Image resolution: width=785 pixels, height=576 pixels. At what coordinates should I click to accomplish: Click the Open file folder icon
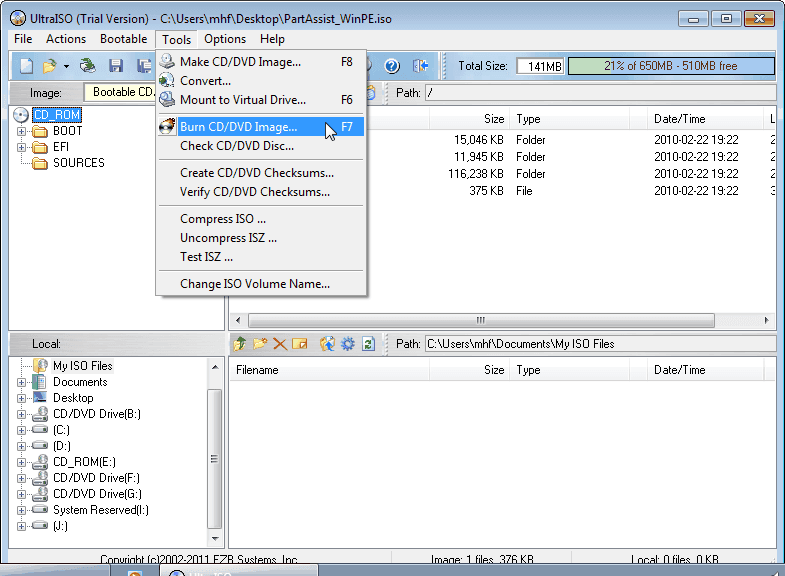point(49,66)
